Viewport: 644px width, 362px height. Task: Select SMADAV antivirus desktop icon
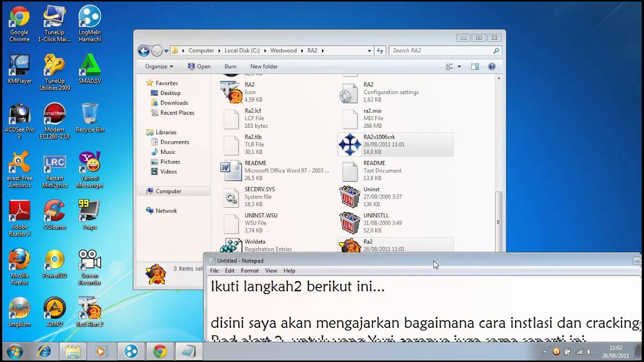pyautogui.click(x=90, y=69)
